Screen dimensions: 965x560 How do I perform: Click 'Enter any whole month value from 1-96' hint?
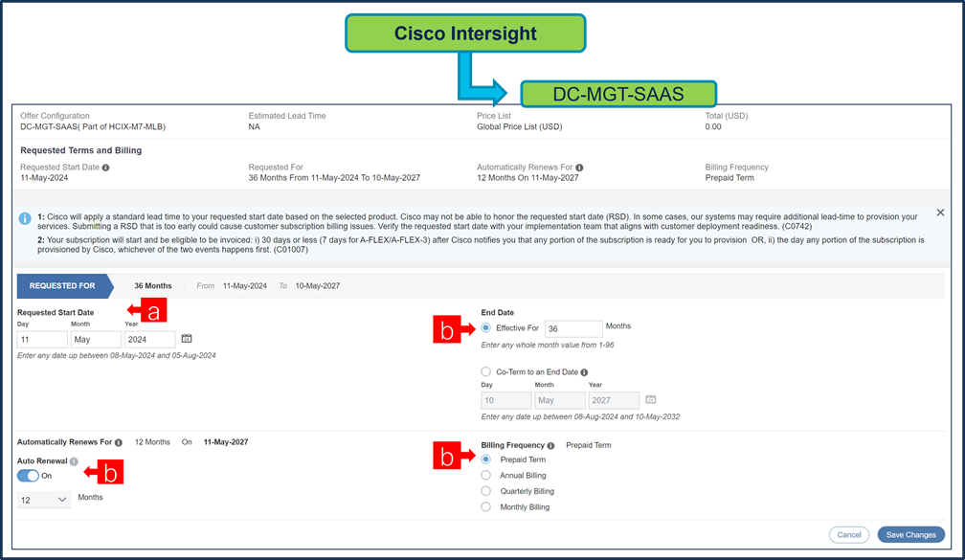(548, 346)
